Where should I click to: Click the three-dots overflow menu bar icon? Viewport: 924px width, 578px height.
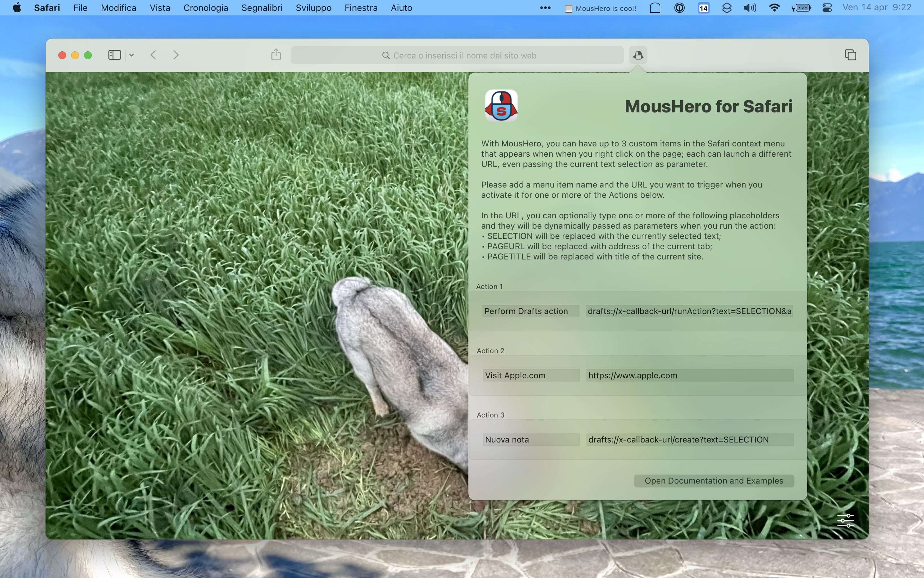[545, 8]
